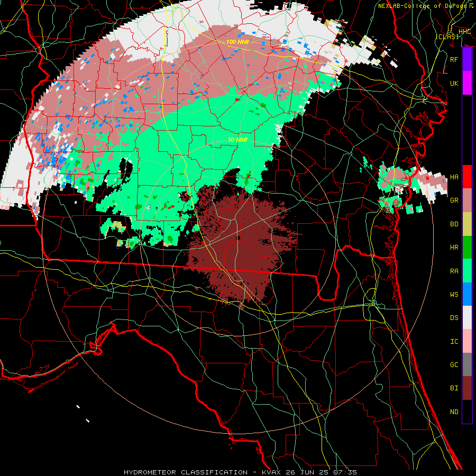Click the RF purple legend swatch
This screenshot has width=476, height=476.
pyautogui.click(x=467, y=59)
